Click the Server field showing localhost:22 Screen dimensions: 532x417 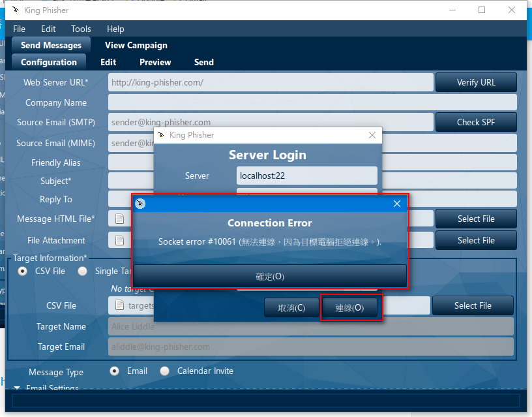tap(306, 176)
